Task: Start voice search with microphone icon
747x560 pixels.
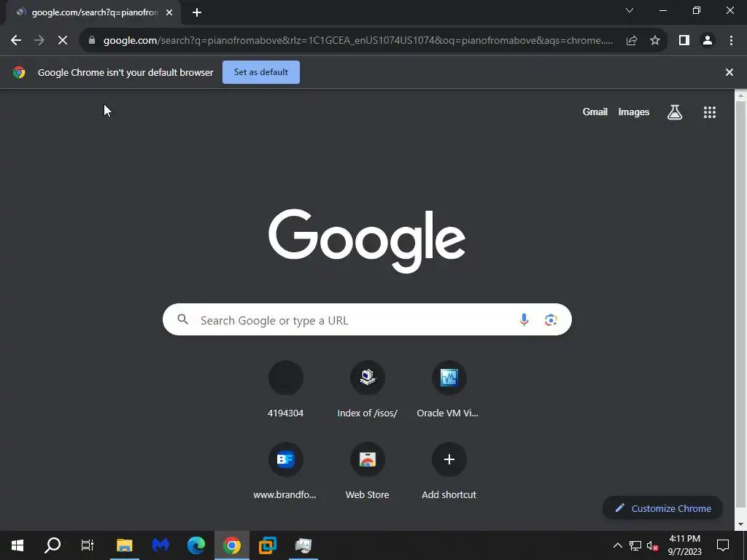Action: [x=524, y=319]
